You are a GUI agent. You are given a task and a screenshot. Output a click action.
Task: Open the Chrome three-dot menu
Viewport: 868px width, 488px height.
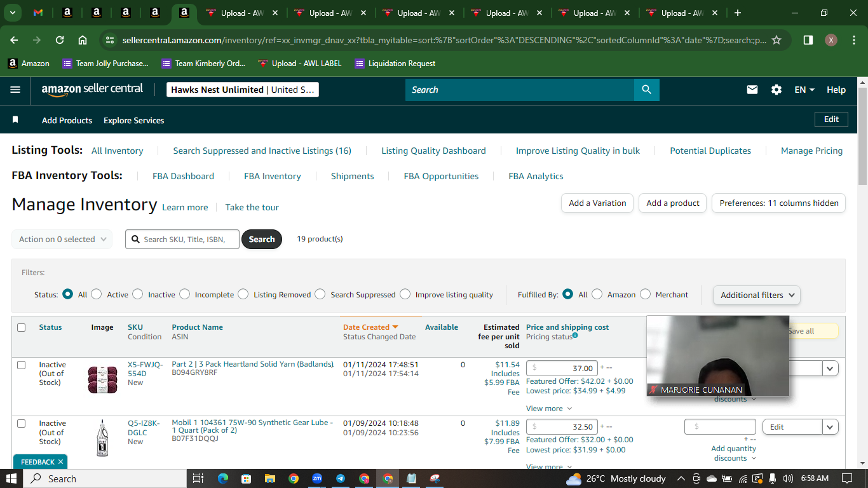[x=853, y=40]
